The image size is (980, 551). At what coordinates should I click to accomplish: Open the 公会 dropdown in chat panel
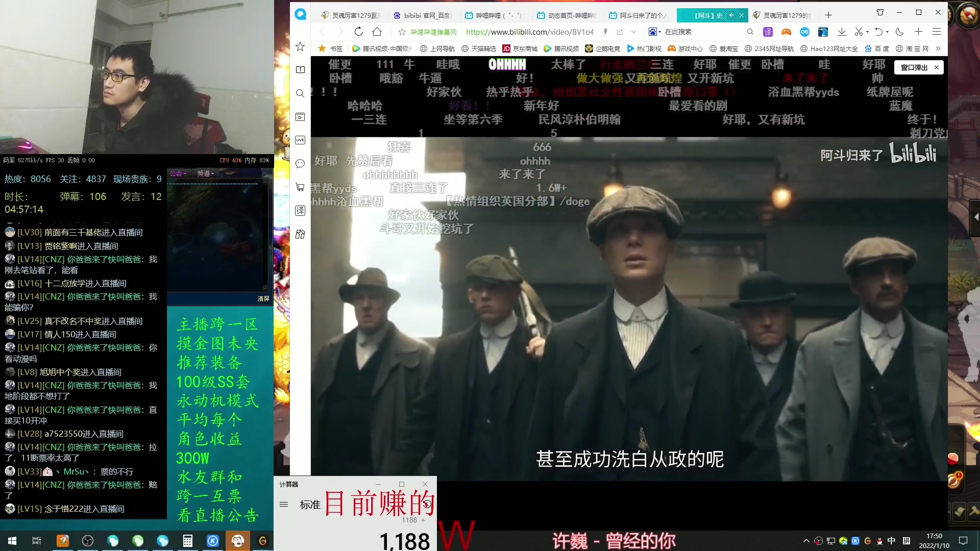178,173
